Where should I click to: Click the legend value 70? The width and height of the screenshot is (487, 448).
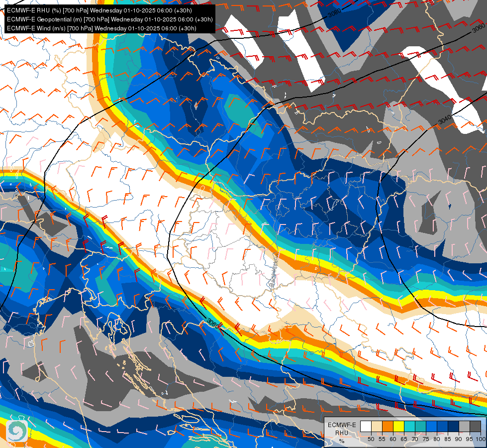[x=415, y=439]
